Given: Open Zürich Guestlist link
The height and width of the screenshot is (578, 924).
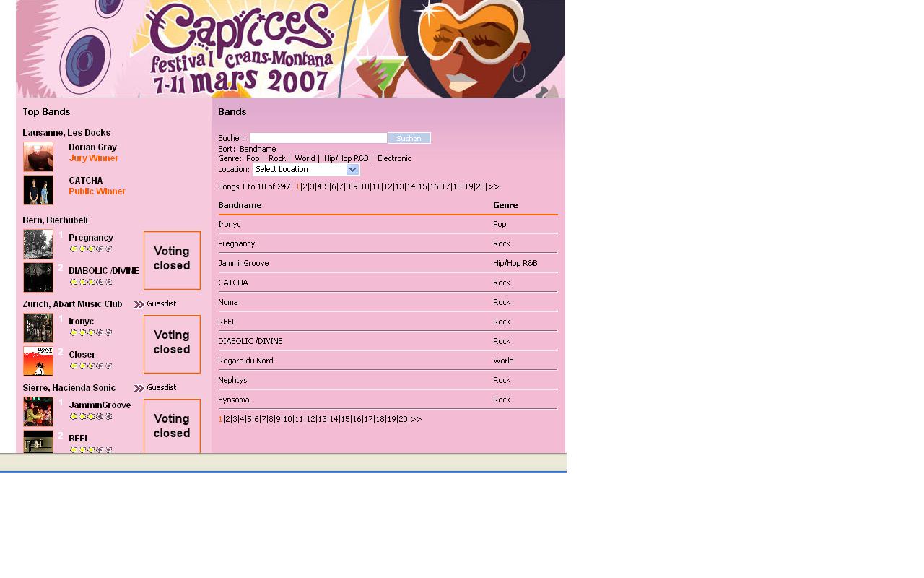Looking at the screenshot, I should point(161,304).
